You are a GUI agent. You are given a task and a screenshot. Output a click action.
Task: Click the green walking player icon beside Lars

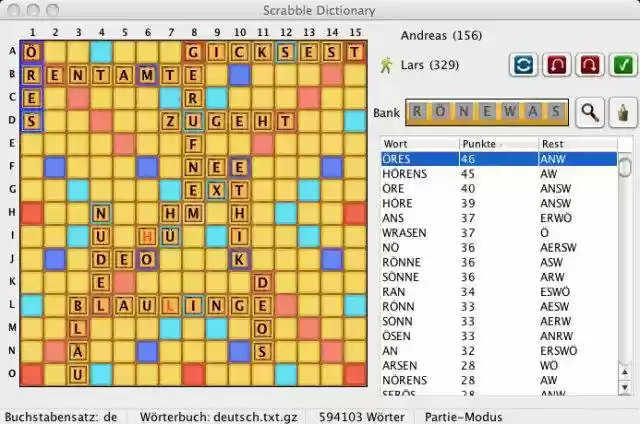[386, 65]
